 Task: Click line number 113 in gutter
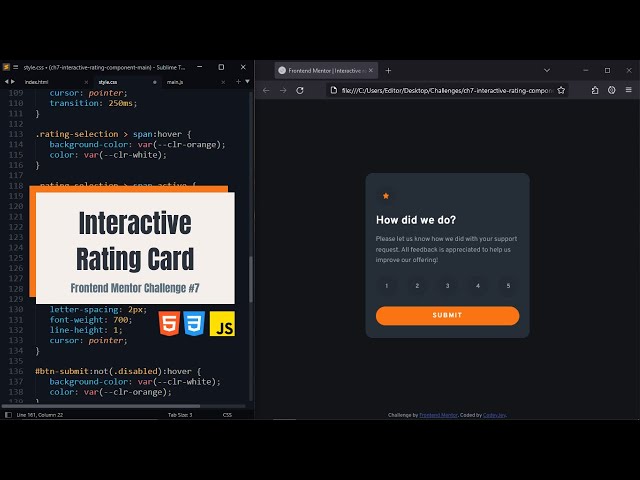coord(16,134)
